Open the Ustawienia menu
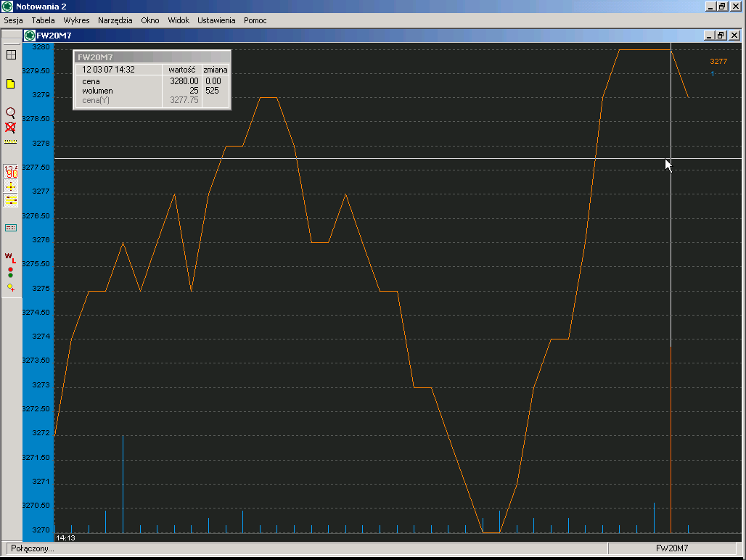Viewport: 746px width, 560px height. [216, 20]
